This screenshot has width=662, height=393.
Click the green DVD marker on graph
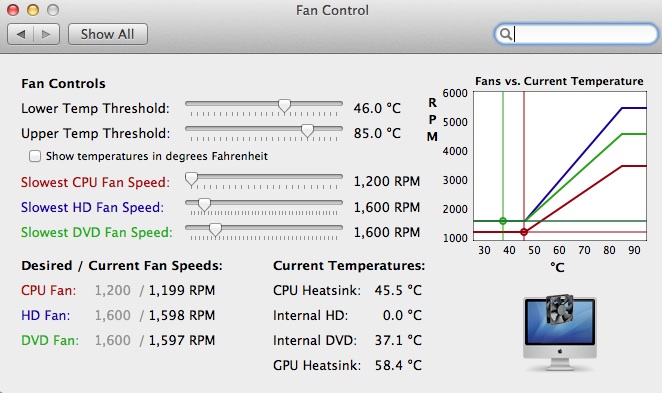[503, 221]
